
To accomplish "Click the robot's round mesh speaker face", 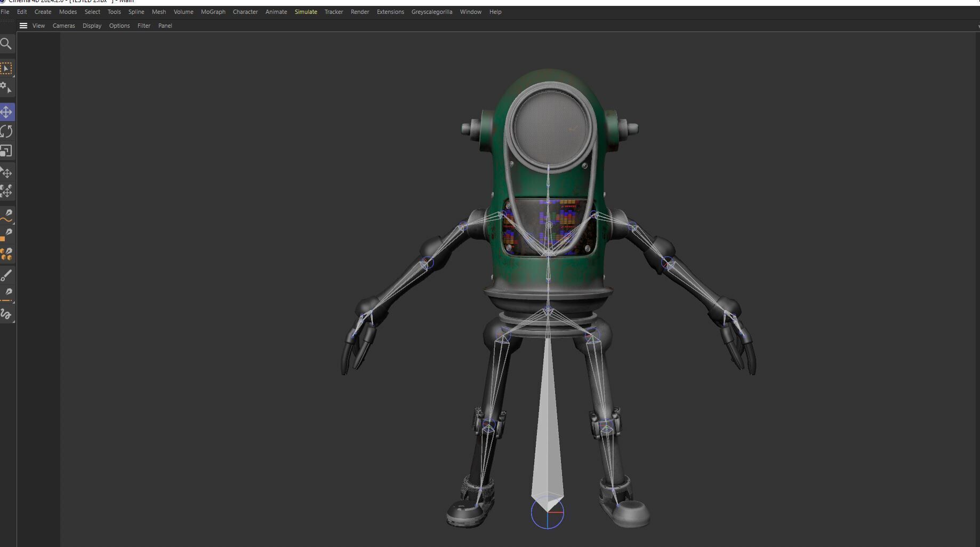I will [x=550, y=126].
